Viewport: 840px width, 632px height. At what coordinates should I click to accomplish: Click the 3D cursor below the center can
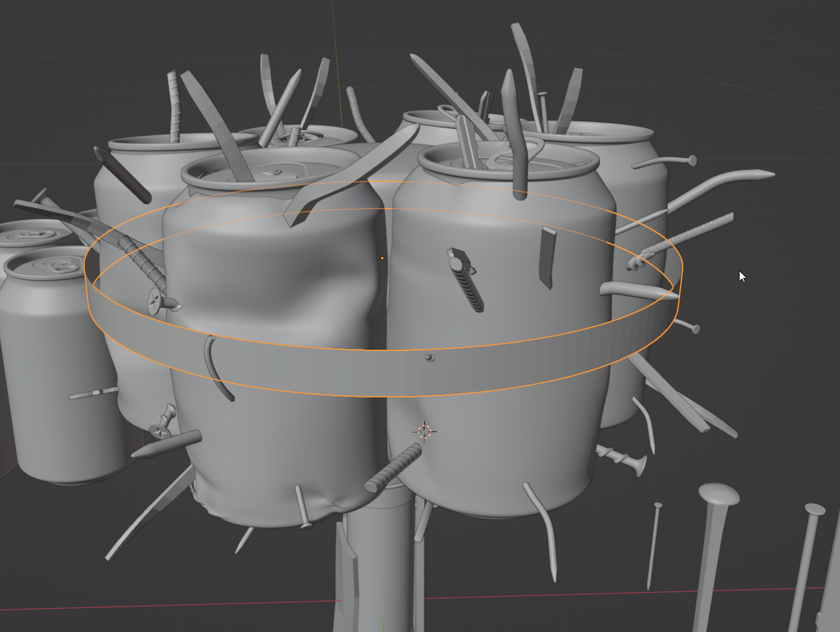[425, 432]
